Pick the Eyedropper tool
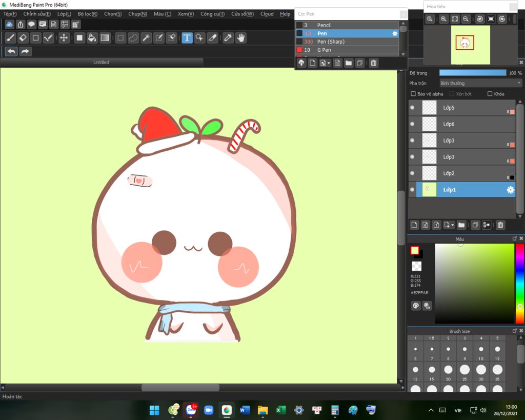525x420 pixels. click(228, 38)
